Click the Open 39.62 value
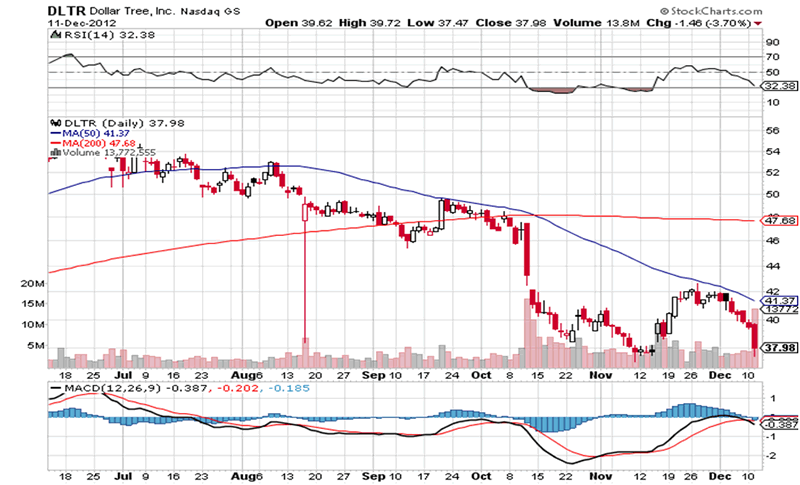This screenshot has width=800, height=485. [x=298, y=23]
